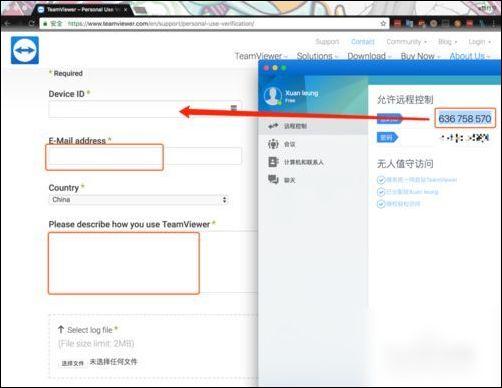Open the Chrome three-dot menu
Viewport: 502px width, 388px height.
click(x=494, y=24)
